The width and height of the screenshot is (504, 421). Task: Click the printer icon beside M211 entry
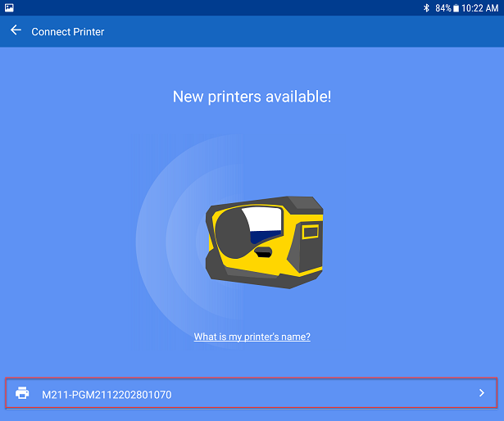[x=22, y=393]
